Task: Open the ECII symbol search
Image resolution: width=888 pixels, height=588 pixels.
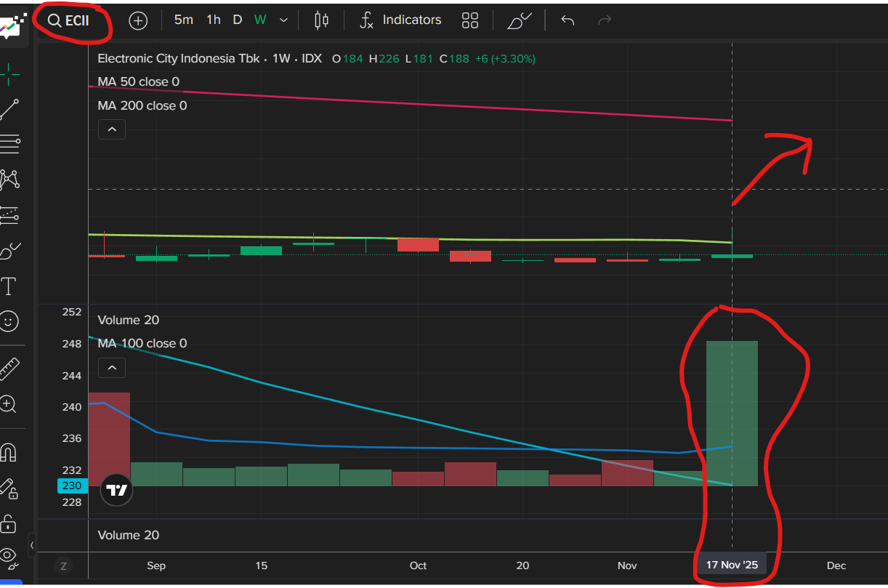Action: pos(69,20)
